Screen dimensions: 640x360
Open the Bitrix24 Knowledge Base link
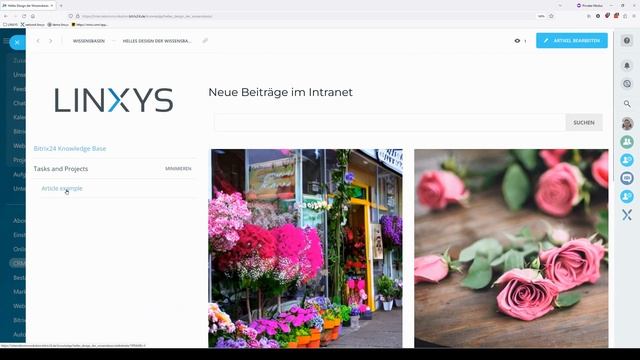(70, 149)
